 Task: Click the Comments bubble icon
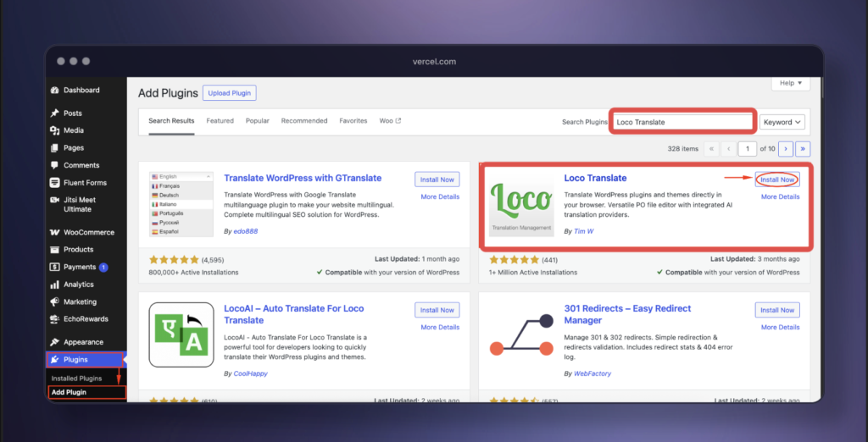[54, 165]
